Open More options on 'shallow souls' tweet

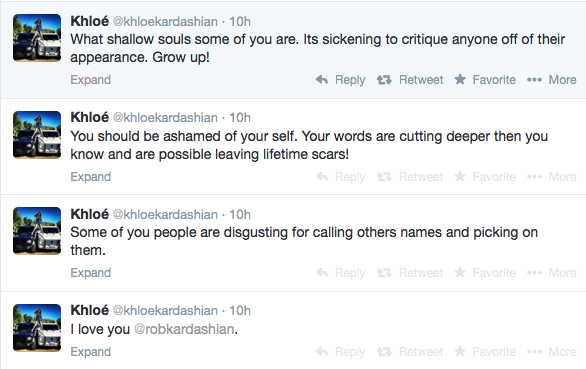[x=552, y=80]
